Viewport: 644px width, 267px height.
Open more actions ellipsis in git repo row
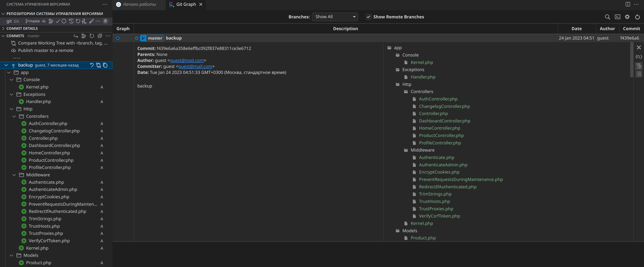click(98, 21)
